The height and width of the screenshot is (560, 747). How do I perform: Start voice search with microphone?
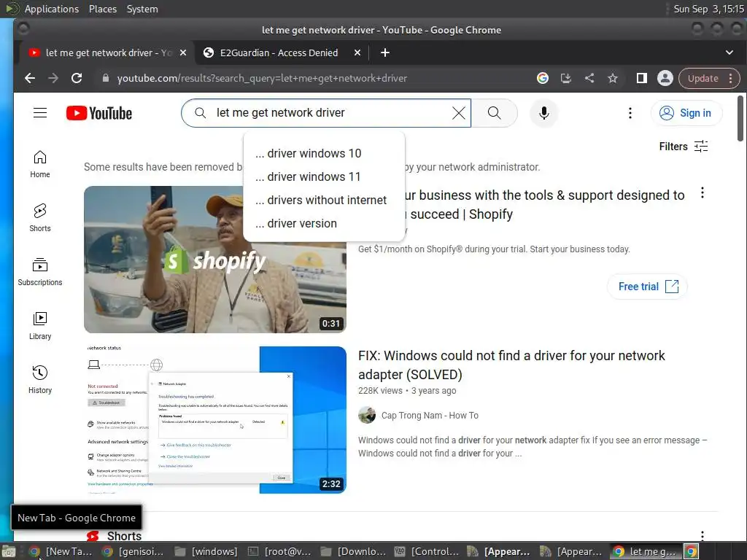(543, 113)
